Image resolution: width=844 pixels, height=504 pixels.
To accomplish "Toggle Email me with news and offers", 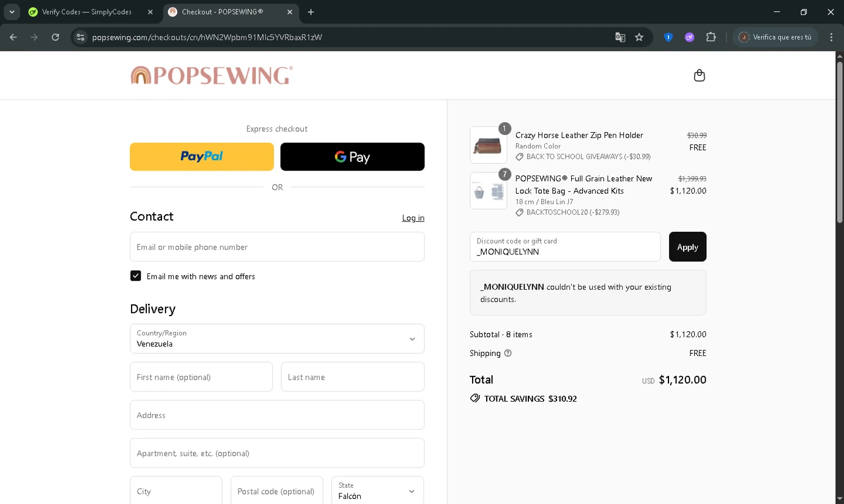I will click(x=136, y=276).
